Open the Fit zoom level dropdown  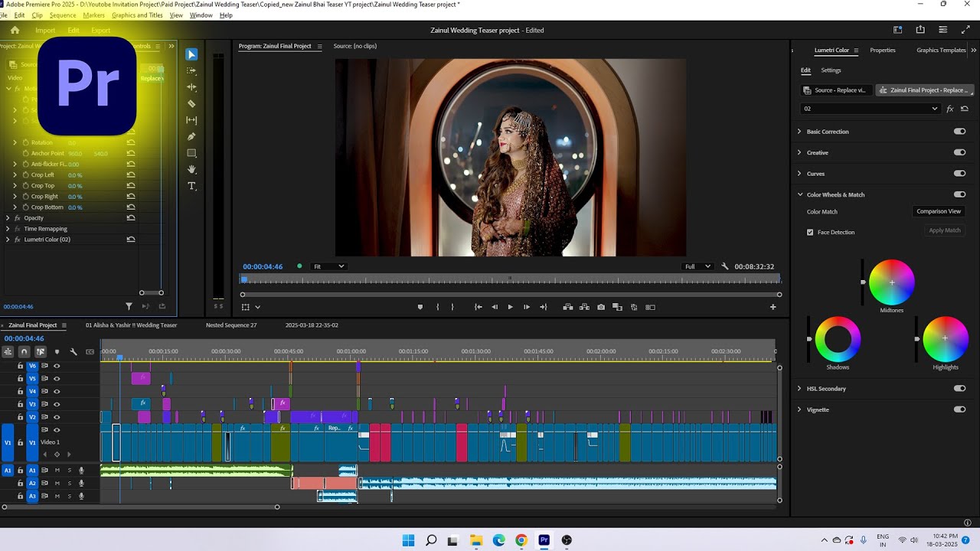tap(329, 266)
